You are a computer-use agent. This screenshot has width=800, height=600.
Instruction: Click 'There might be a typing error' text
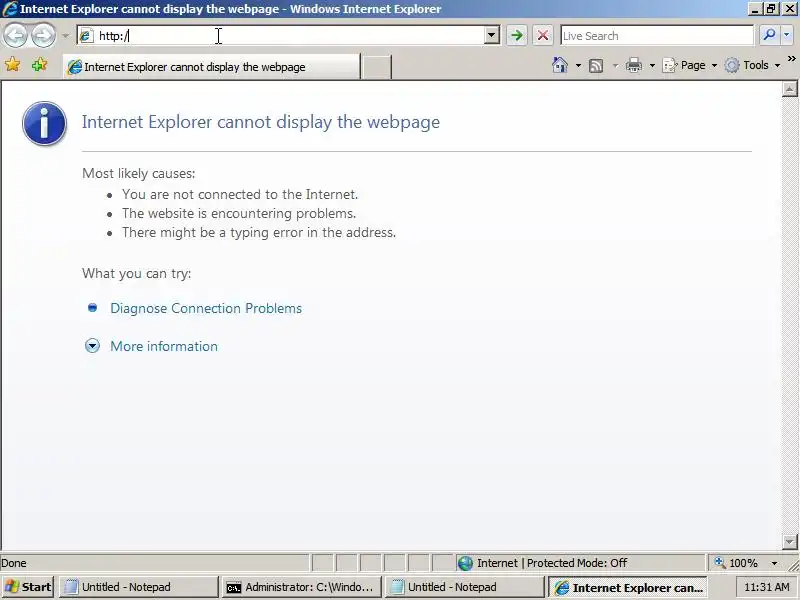pyautogui.click(x=259, y=233)
